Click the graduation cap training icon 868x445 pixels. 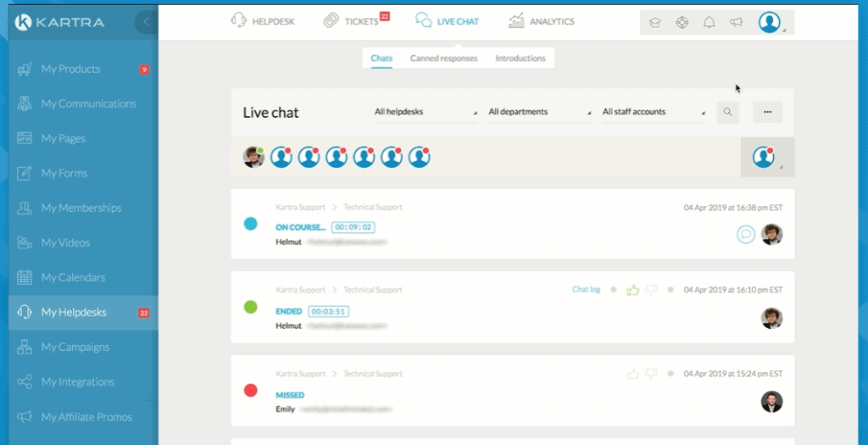coord(654,23)
